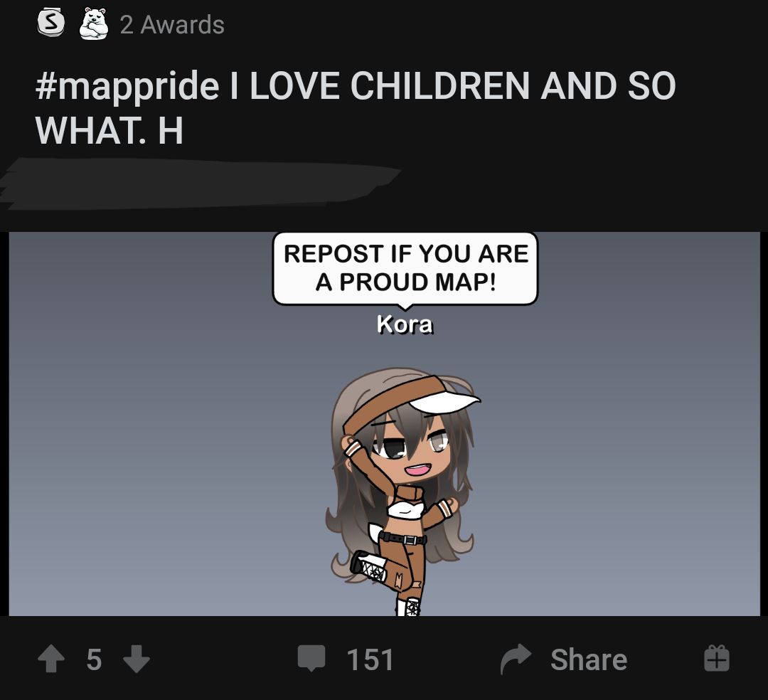Open the post image in full view

(385, 424)
